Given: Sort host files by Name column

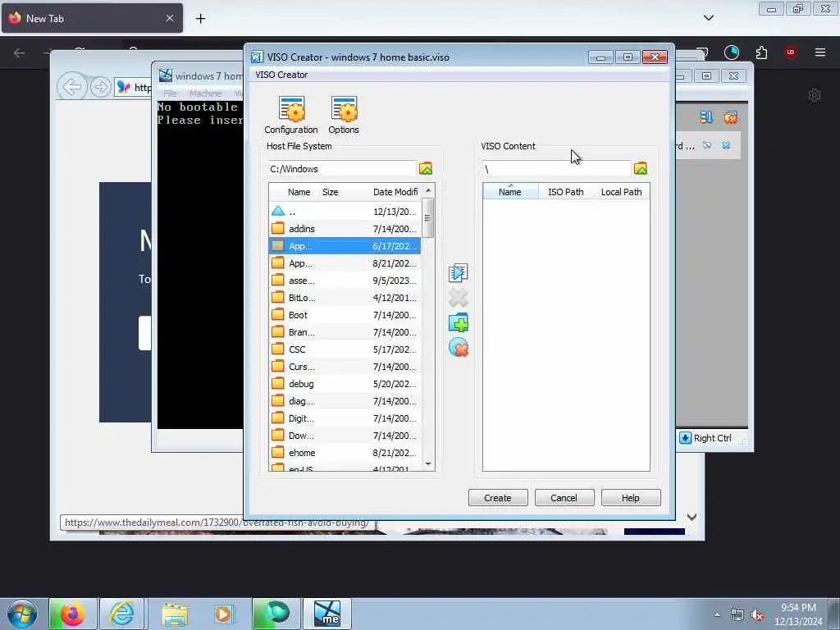Looking at the screenshot, I should tap(299, 192).
